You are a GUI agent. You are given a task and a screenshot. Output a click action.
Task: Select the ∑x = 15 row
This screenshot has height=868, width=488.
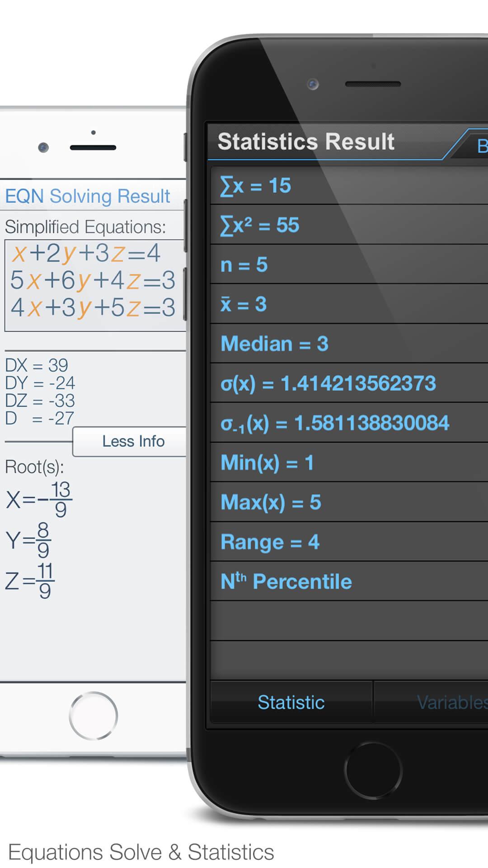click(349, 185)
